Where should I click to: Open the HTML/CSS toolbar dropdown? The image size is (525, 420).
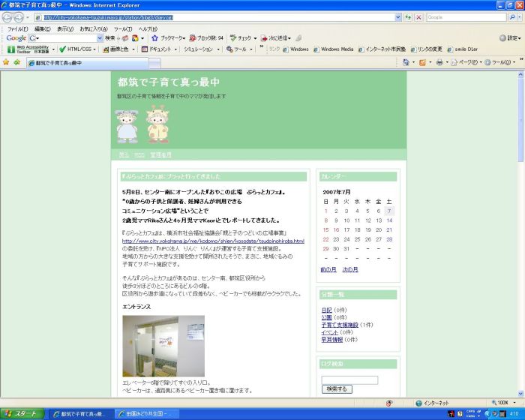tap(77, 49)
